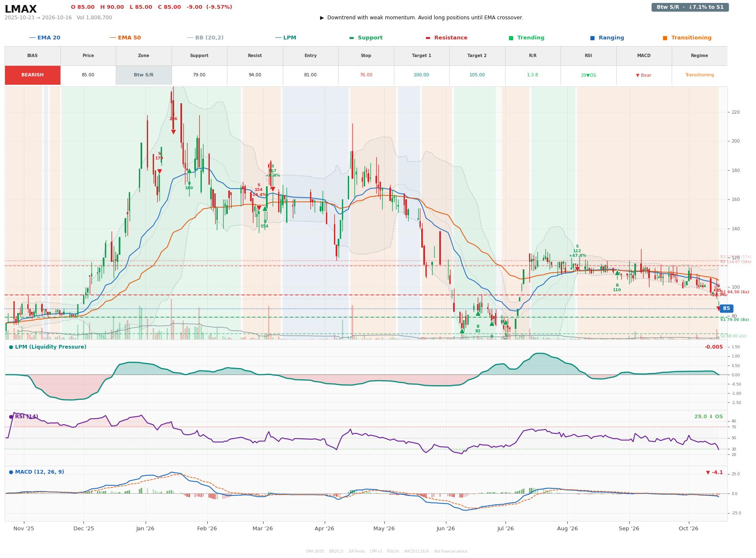This screenshot has width=756, height=558.
Task: Click the Resist value 94.00
Action: 255,75
